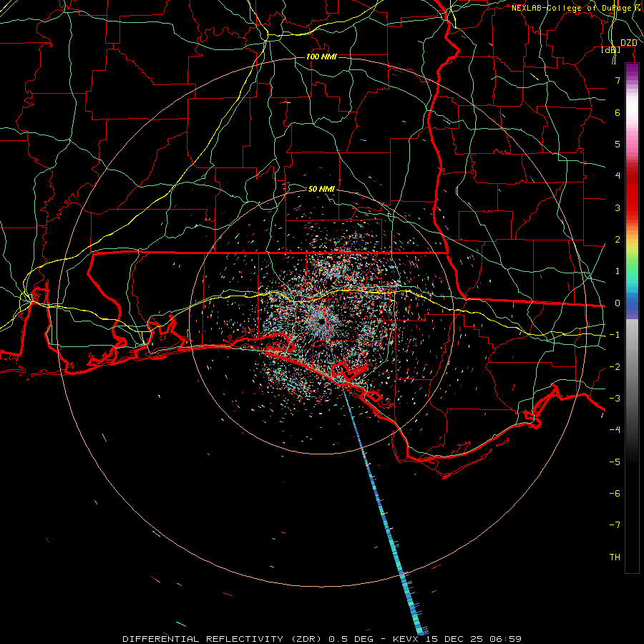Click the 5 value on the scale

tap(618, 144)
